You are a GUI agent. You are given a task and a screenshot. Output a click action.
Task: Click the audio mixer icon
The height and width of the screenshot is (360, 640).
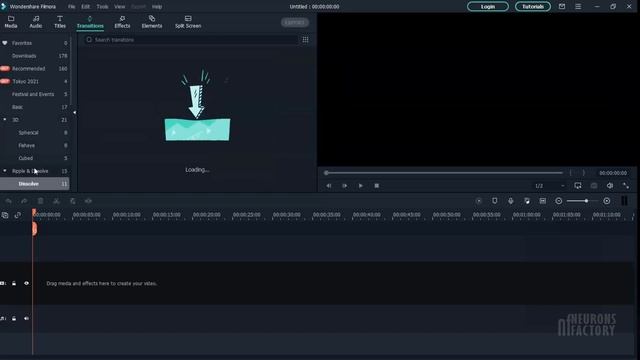(527, 201)
